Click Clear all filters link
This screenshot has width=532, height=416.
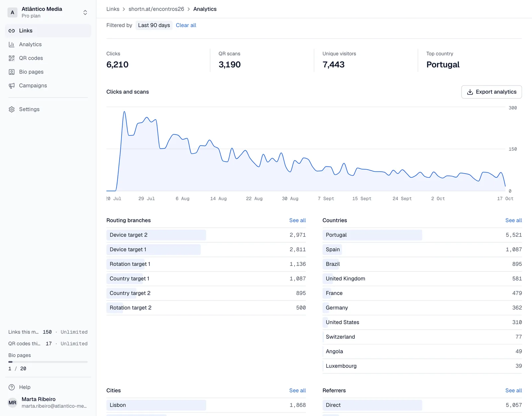(186, 25)
